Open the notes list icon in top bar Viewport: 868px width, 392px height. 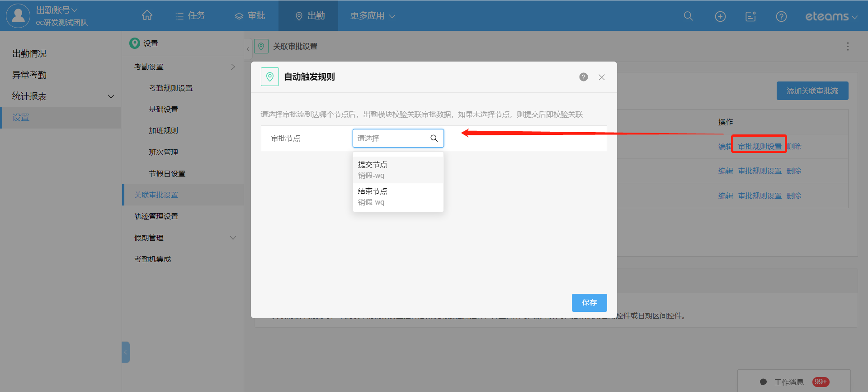point(750,17)
